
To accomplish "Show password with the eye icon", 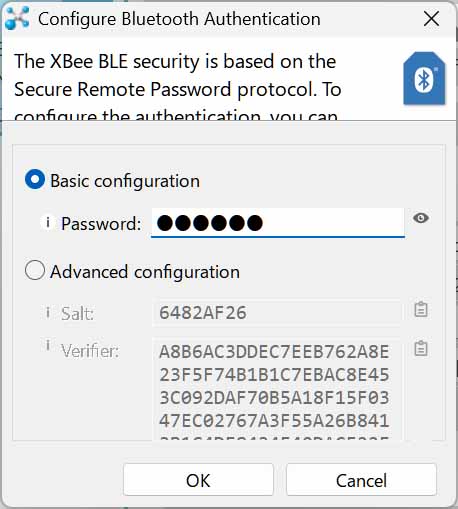I will [421, 218].
